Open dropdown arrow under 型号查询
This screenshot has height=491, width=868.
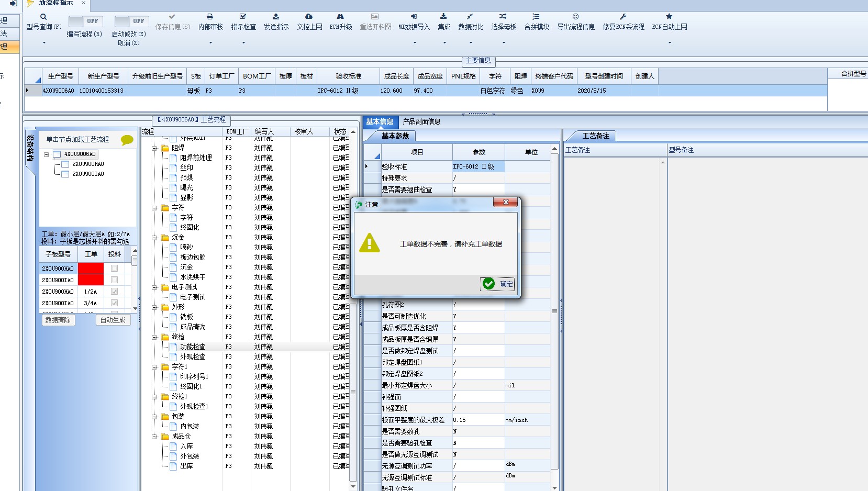(x=44, y=42)
